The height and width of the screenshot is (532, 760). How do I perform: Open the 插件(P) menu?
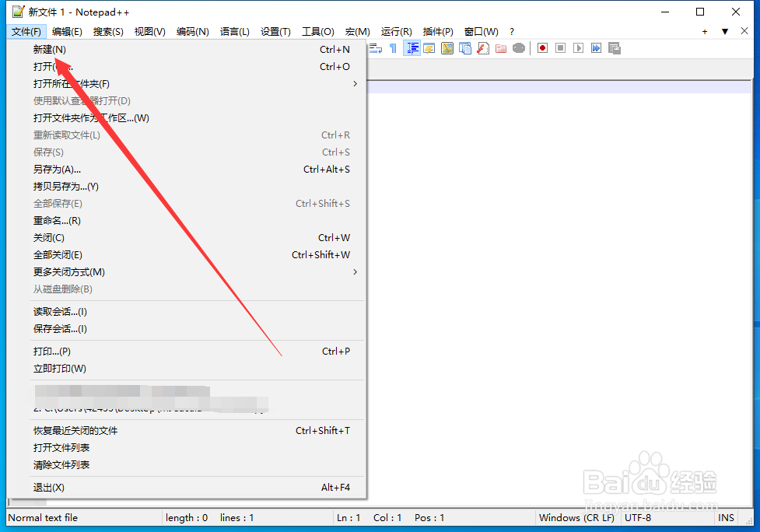click(x=438, y=31)
